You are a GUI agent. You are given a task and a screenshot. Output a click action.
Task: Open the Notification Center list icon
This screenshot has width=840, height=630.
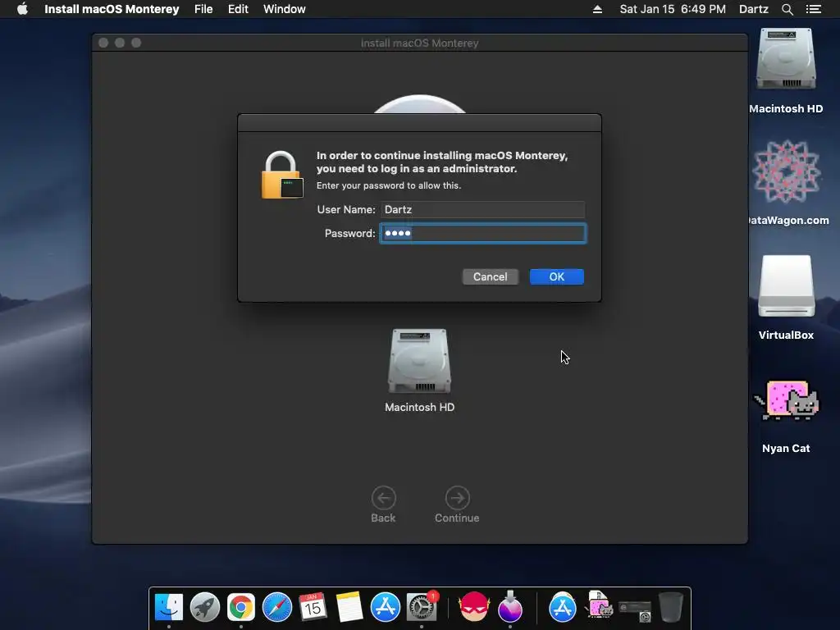pyautogui.click(x=813, y=9)
